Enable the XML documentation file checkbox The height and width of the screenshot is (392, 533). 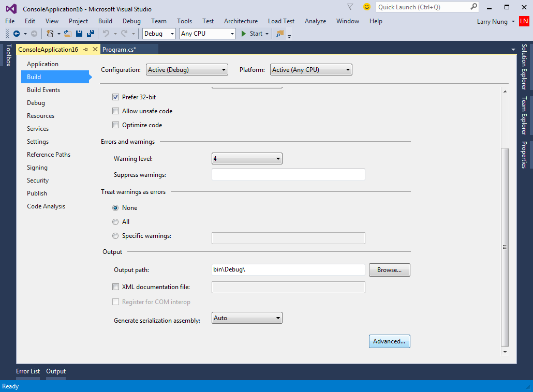tap(115, 287)
